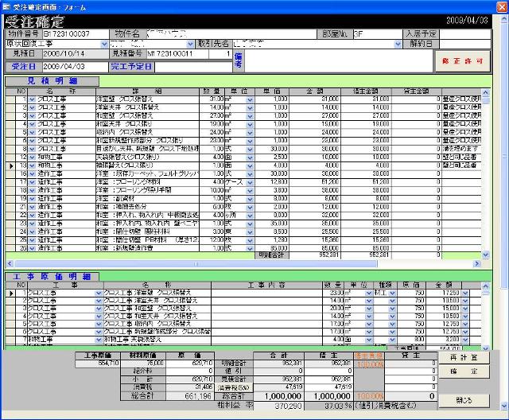Expand work type dropdown in cost row 1
The width and height of the screenshot is (509, 420).
97,294
